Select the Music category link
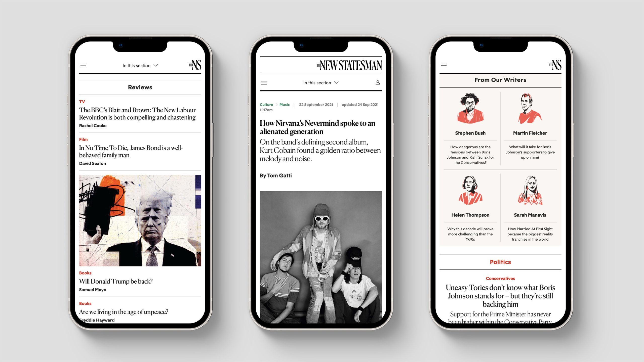The height and width of the screenshot is (362, 644). [x=285, y=104]
